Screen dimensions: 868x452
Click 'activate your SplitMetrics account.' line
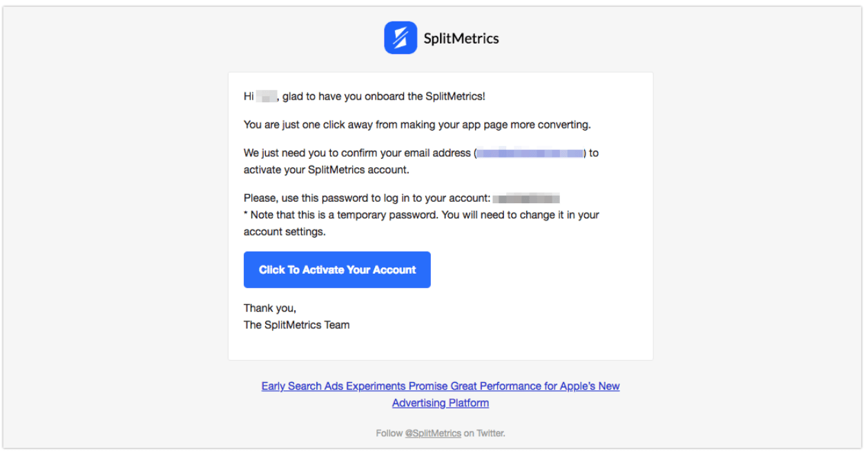[x=327, y=169]
